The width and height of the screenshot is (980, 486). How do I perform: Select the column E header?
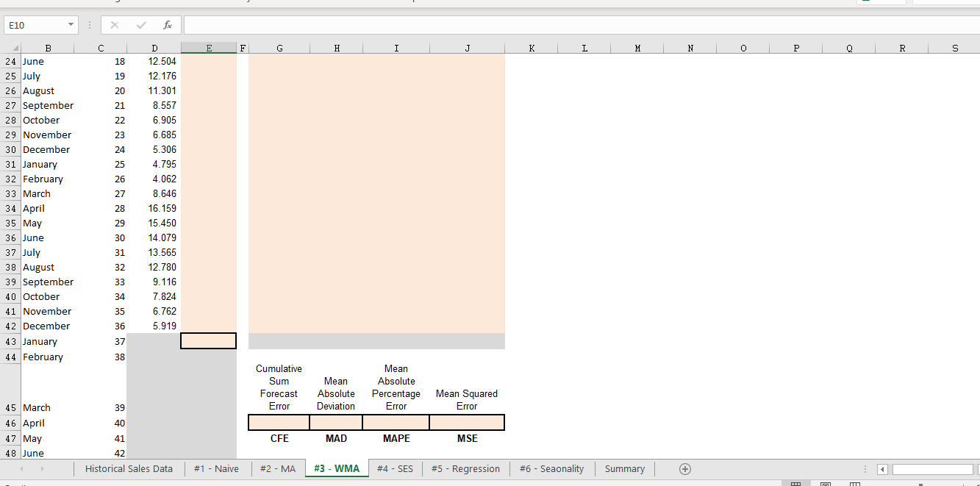pos(208,47)
